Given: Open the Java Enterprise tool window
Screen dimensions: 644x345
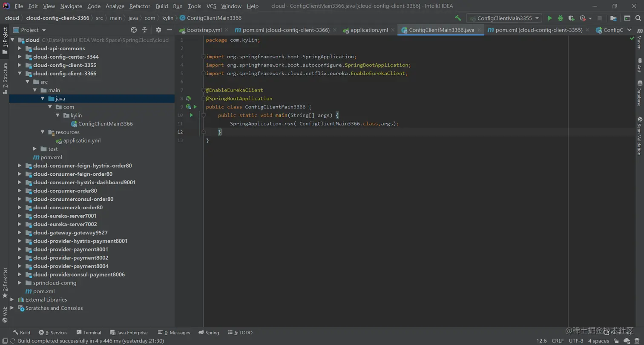Looking at the screenshot, I should 129,333.
